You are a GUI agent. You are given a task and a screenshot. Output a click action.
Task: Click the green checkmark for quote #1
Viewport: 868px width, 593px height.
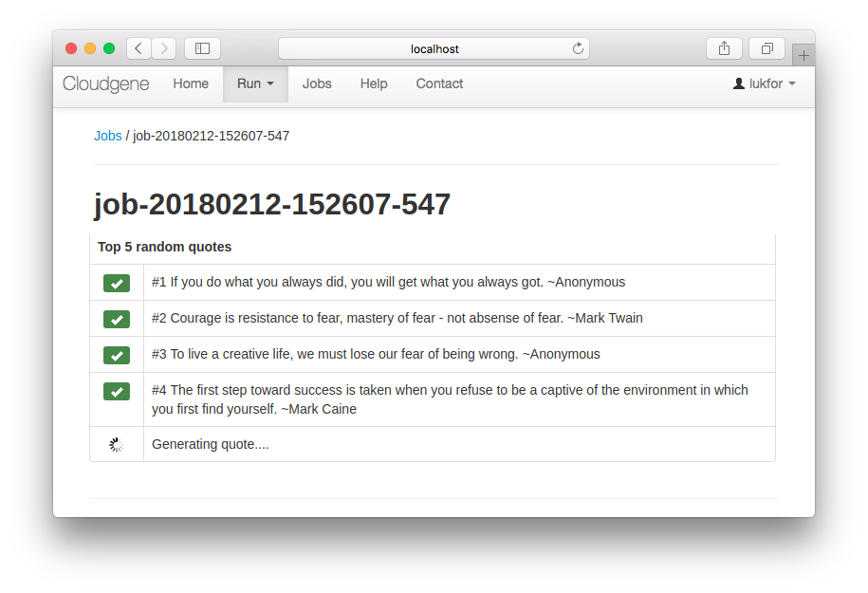pyautogui.click(x=117, y=284)
